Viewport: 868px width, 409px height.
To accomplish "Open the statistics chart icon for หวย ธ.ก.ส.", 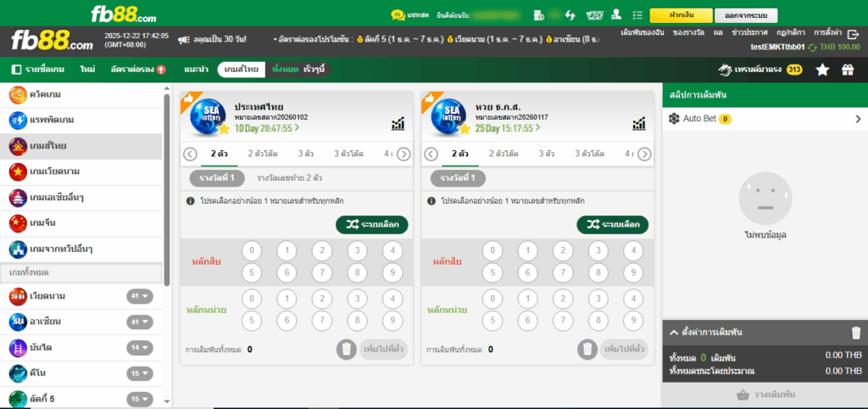I will pyautogui.click(x=639, y=124).
